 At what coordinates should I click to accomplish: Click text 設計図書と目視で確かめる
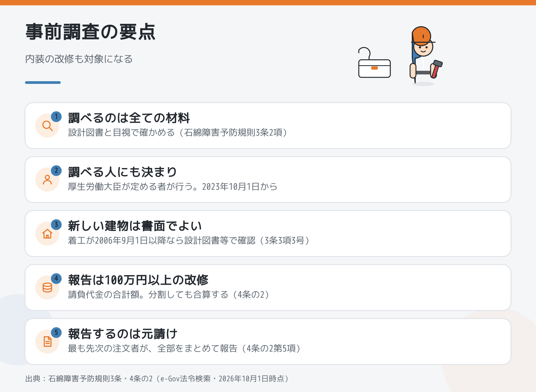(x=121, y=132)
